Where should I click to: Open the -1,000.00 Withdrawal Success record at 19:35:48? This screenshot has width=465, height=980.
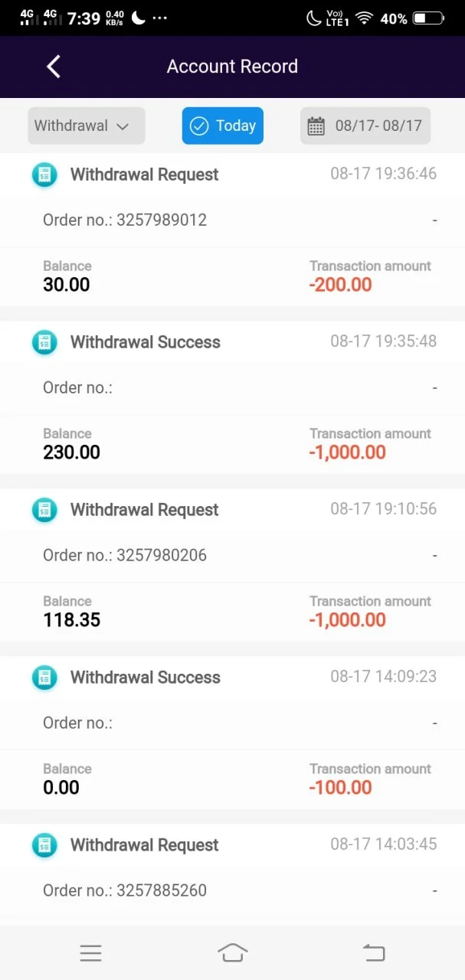[232, 398]
